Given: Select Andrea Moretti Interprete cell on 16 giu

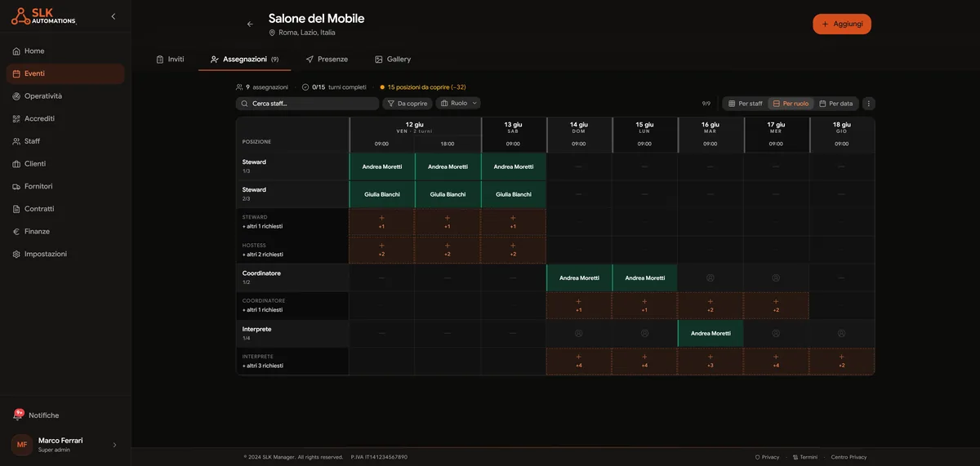Looking at the screenshot, I should coord(710,333).
